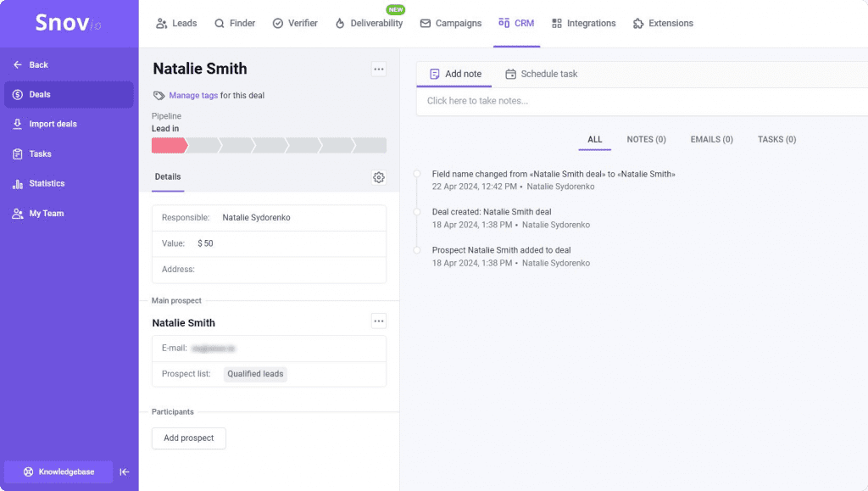868x491 pixels.
Task: Open the Natalie Smith prospect three-dot menu
Action: point(379,321)
